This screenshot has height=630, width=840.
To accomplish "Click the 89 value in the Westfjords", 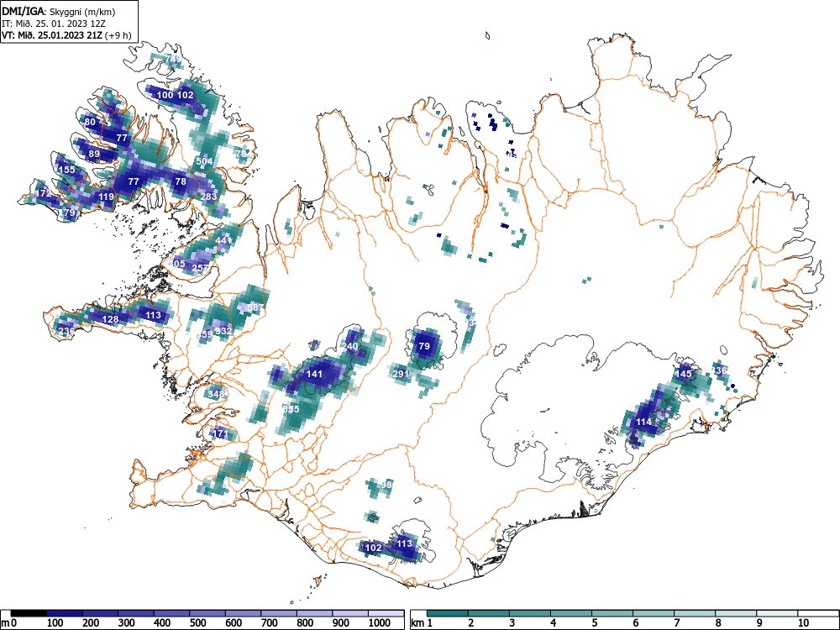I will coord(94,154).
